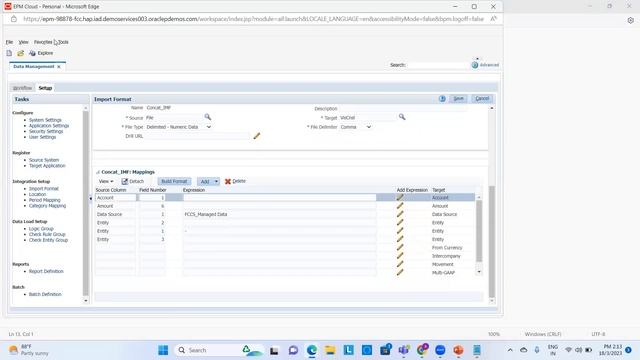This screenshot has width=640, height=360.
Task: Click the workspace Search input field
Action: [x=437, y=65]
